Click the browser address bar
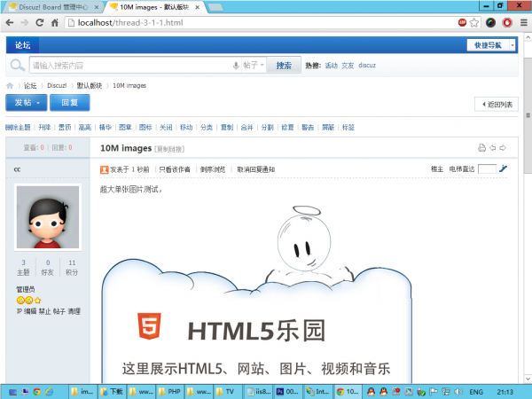532x399 pixels. pyautogui.click(x=262, y=23)
